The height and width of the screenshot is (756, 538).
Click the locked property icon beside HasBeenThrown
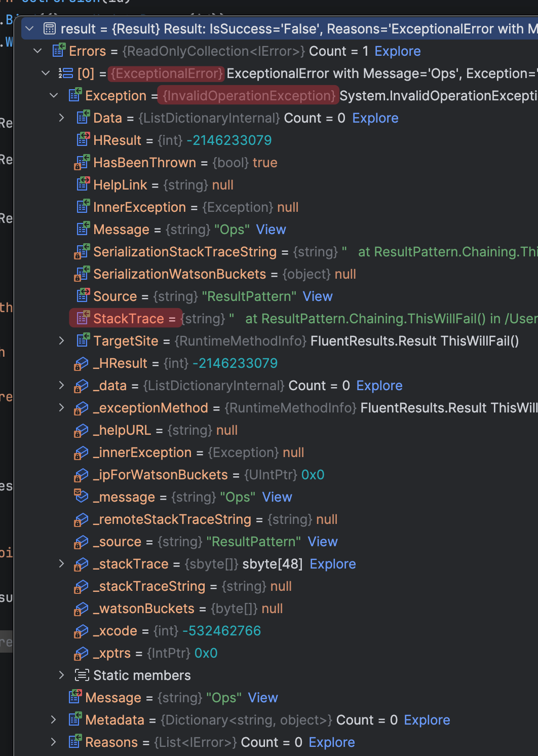(x=82, y=163)
